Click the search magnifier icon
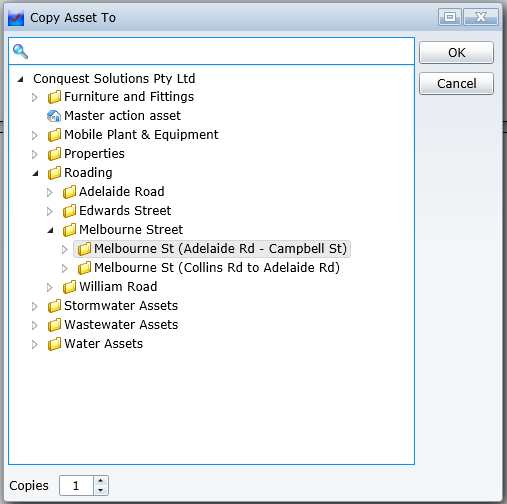 (20, 51)
